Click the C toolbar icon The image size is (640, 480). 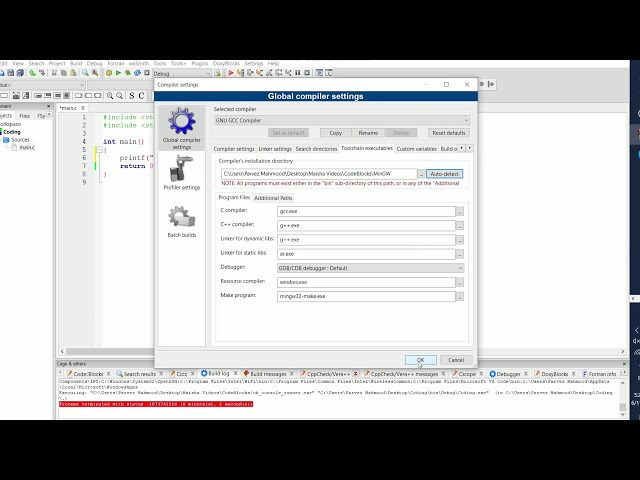click(x=141, y=96)
